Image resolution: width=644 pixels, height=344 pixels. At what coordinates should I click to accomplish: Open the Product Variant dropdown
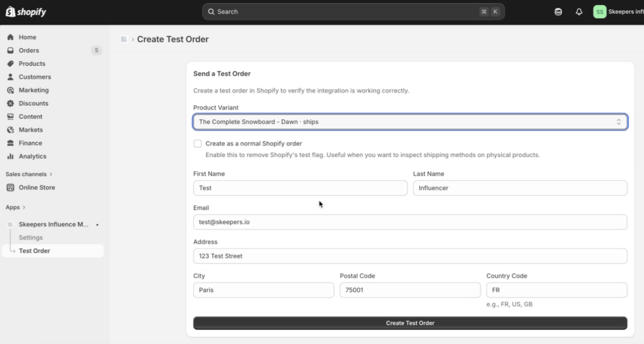(x=410, y=122)
